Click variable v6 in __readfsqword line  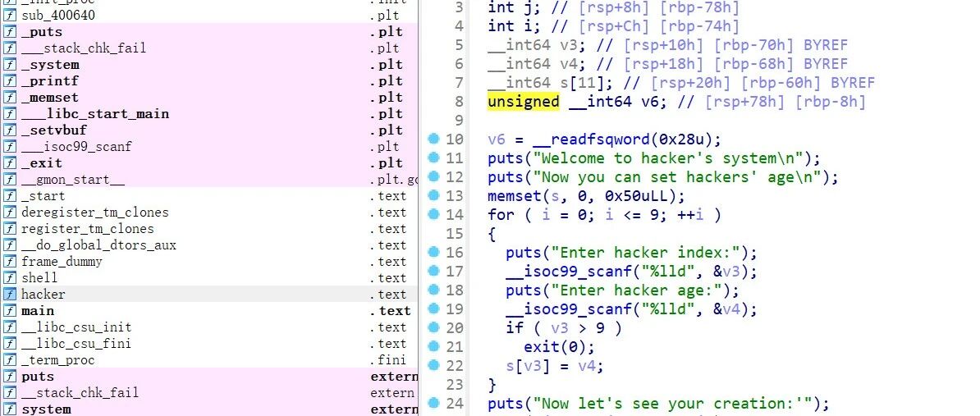click(x=497, y=139)
